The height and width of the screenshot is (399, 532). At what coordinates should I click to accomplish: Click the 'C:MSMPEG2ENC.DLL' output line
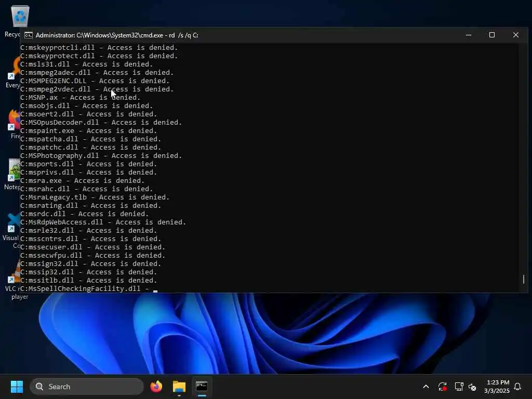point(95,81)
